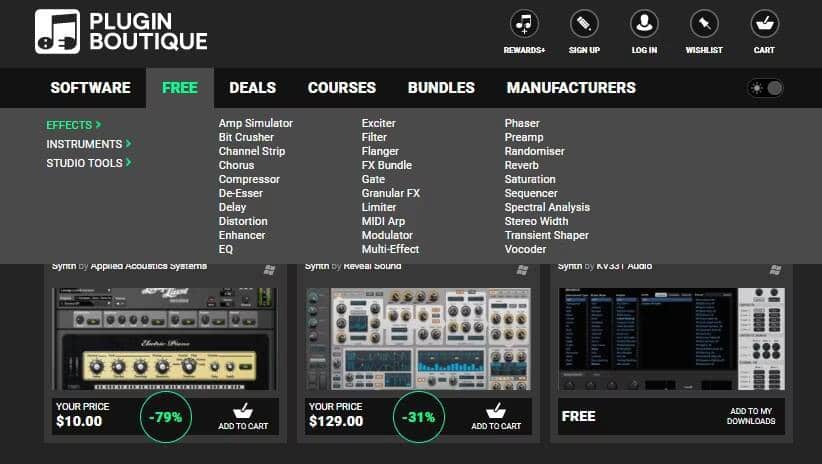This screenshot has height=464, width=822.
Task: Expand the Studio Tools submenu
Action: pyautogui.click(x=89, y=163)
